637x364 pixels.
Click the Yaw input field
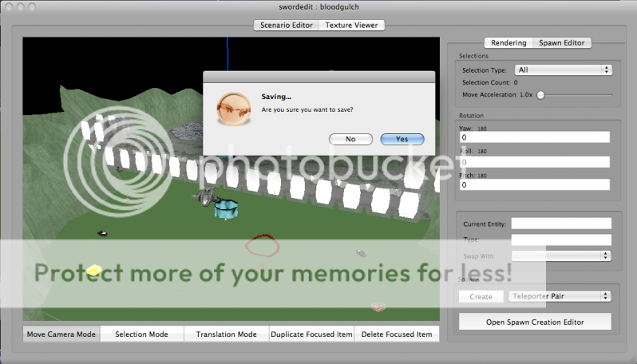[535, 137]
